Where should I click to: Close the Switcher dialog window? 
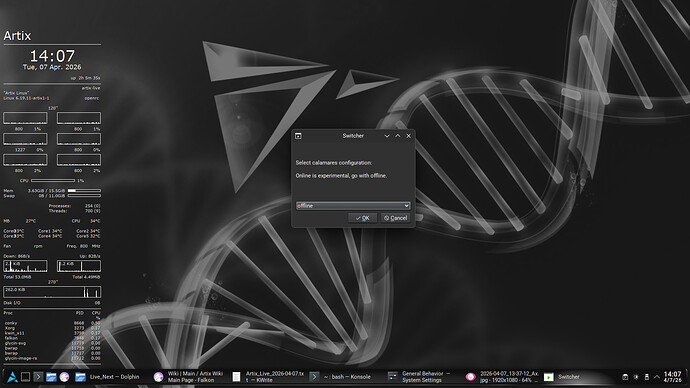tap(408, 136)
